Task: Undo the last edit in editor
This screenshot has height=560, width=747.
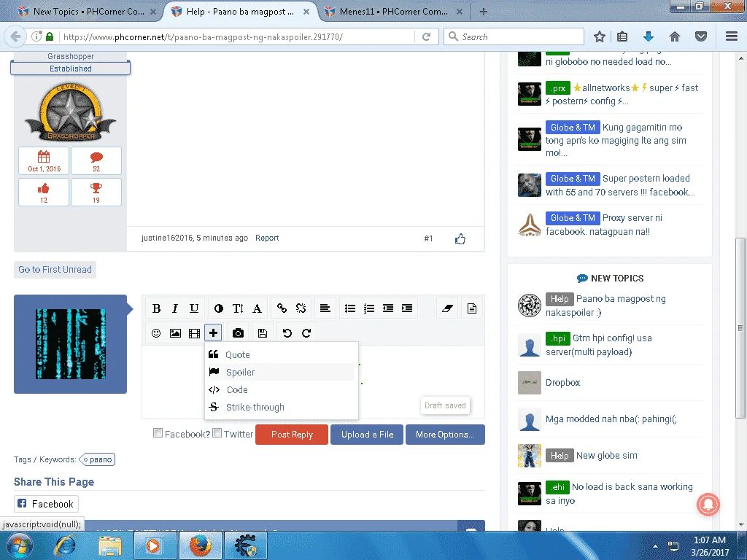Action: (287, 332)
